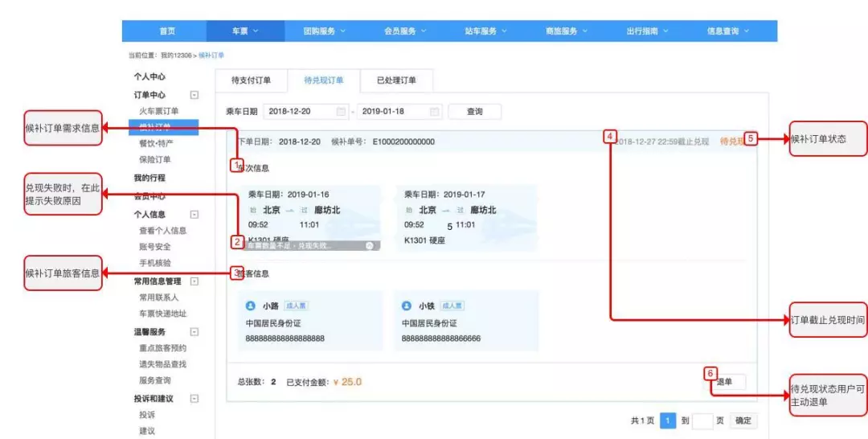The width and height of the screenshot is (868, 439).
Task: Expand the 信息查询 navigation menu
Action: (x=727, y=31)
